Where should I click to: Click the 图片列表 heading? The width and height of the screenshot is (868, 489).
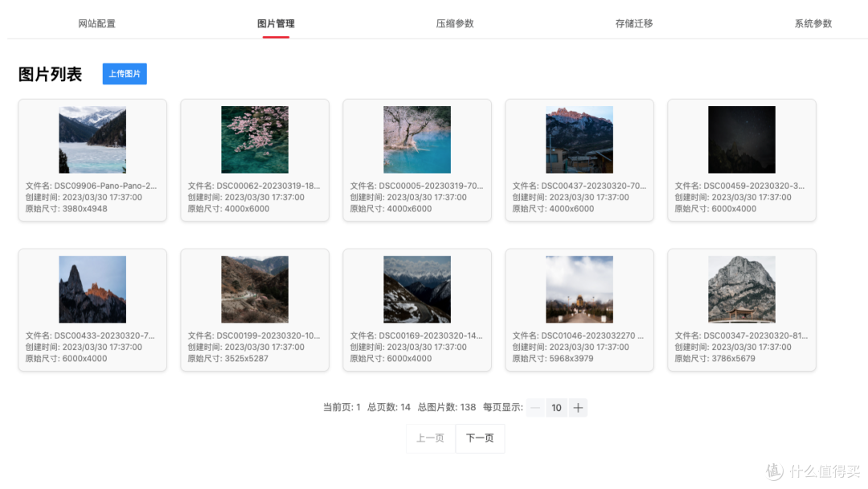click(x=50, y=74)
